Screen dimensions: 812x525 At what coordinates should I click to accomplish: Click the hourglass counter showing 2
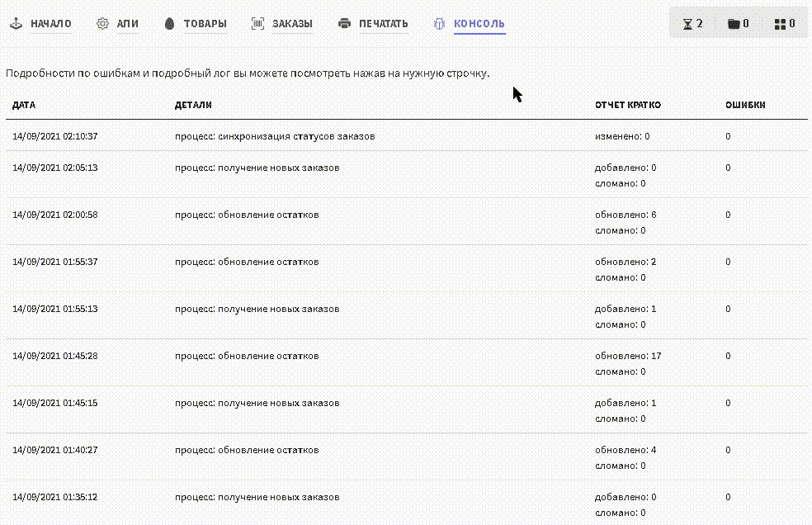point(693,24)
